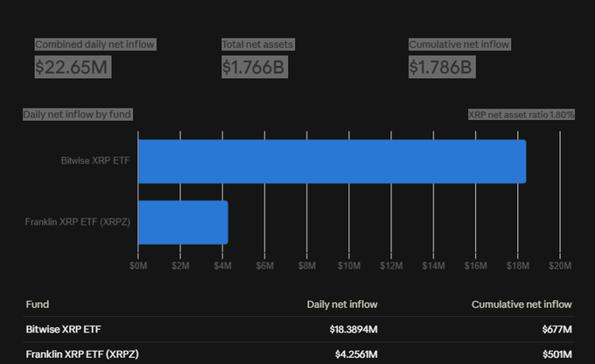The width and height of the screenshot is (595, 364).
Task: Click the Franklin XRP ETF (XRPZ) chart axis label
Action: (77, 221)
